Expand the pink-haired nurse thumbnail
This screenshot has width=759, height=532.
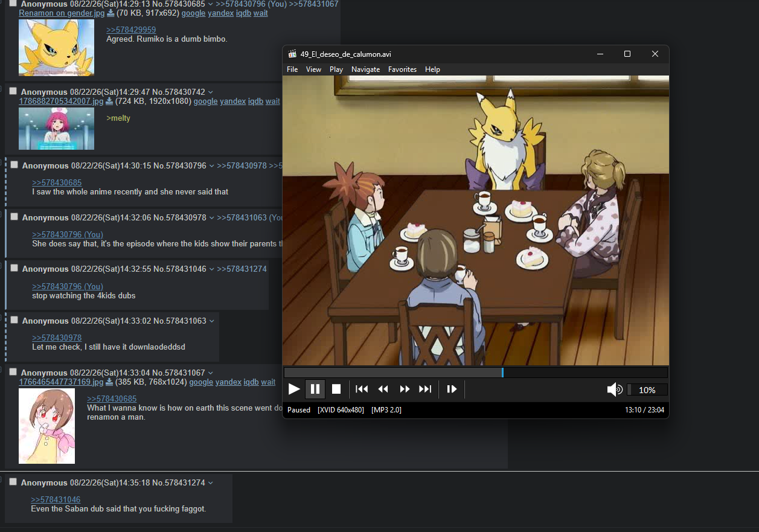tap(56, 129)
